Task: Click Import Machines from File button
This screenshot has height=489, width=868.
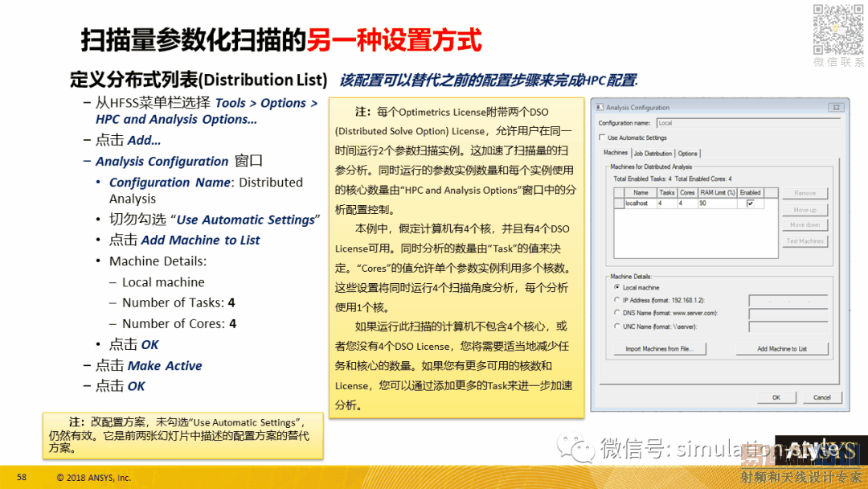Action: point(659,349)
